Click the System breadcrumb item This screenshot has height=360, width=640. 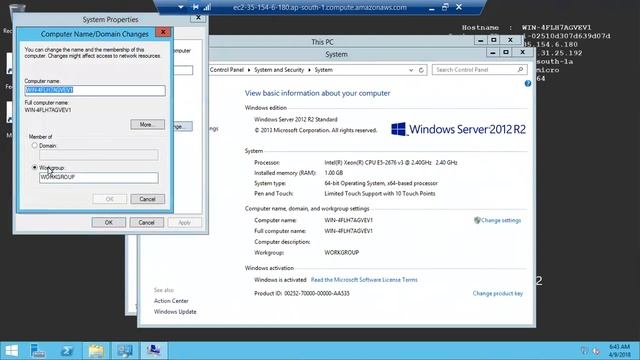point(323,70)
